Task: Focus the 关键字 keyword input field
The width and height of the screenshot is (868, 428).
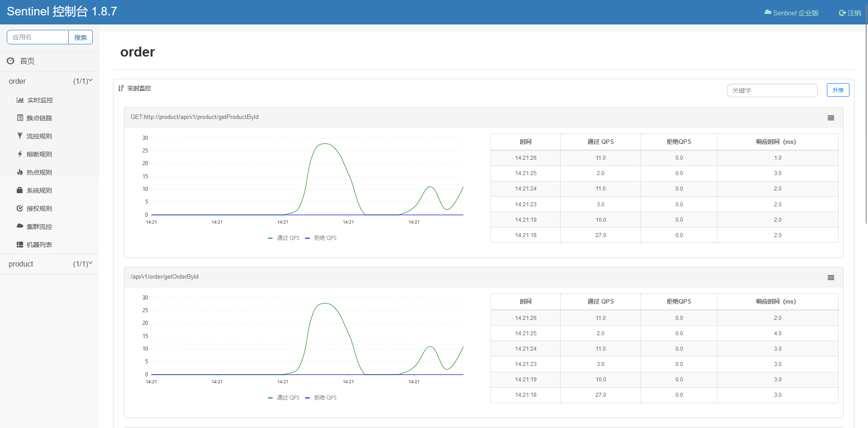Action: coord(772,90)
